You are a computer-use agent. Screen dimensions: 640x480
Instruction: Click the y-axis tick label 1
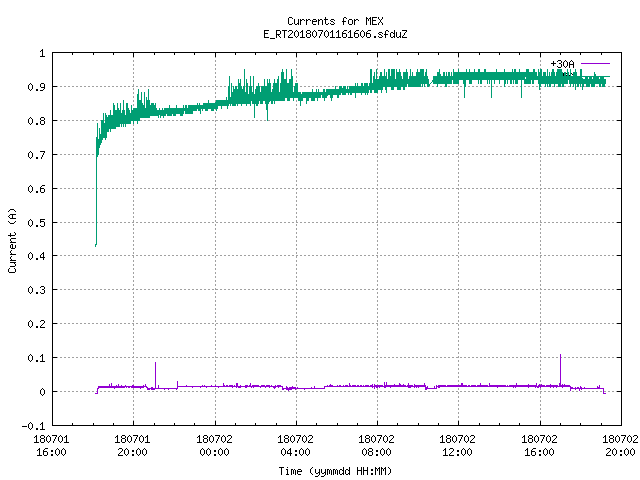[x=42, y=53]
